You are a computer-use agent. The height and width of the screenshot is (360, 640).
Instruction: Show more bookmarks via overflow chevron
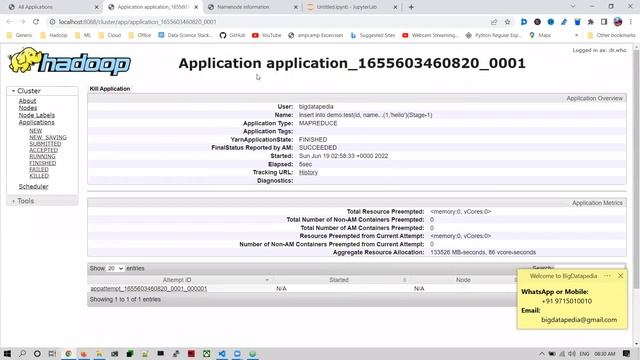pyautogui.click(x=576, y=36)
